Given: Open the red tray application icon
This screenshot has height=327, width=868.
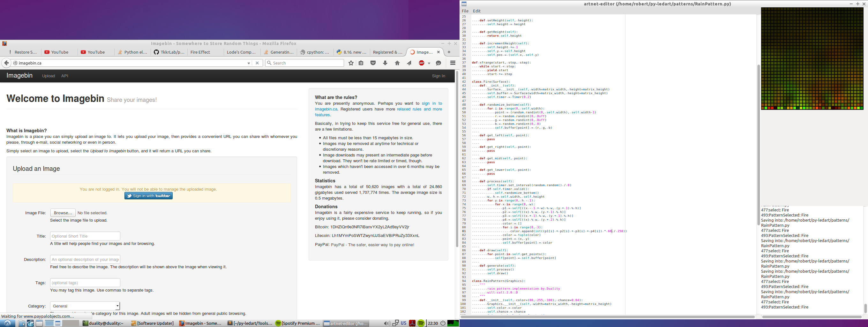Looking at the screenshot, I should click(412, 323).
